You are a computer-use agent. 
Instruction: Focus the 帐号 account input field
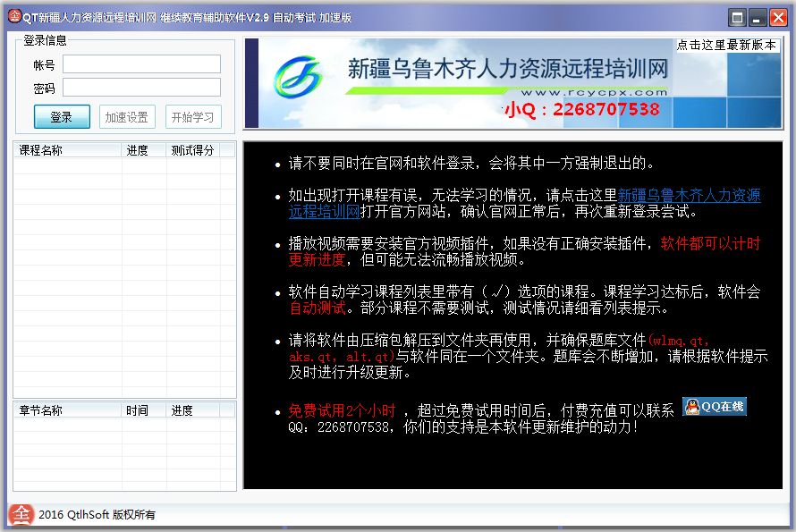click(141, 64)
